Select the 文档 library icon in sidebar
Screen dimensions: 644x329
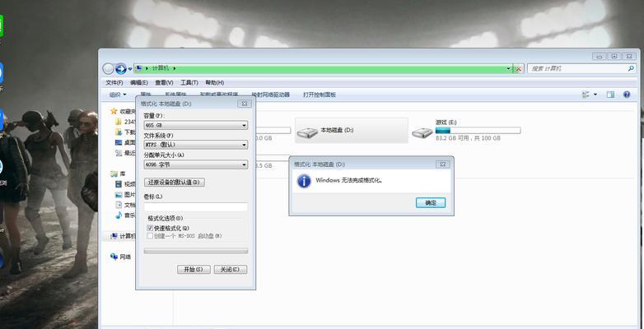[x=119, y=205]
